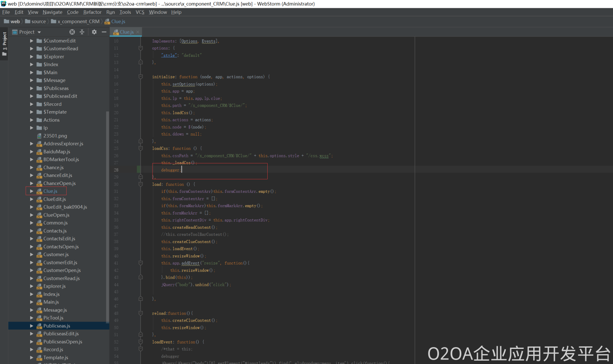Click the source breadcrumb folder
The height and width of the screenshot is (364, 613).
(x=38, y=22)
